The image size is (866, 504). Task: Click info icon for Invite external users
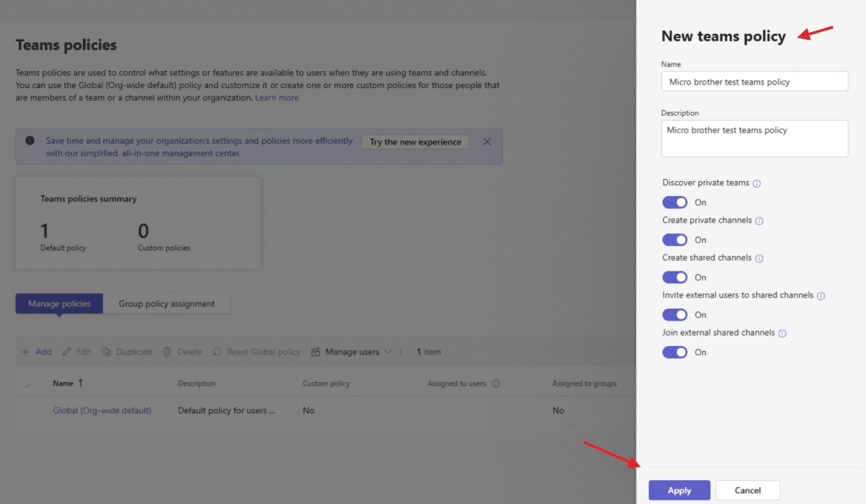(x=820, y=296)
